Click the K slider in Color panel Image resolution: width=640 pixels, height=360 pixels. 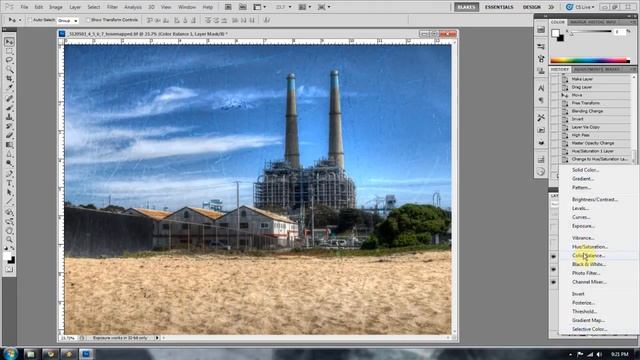click(x=591, y=32)
